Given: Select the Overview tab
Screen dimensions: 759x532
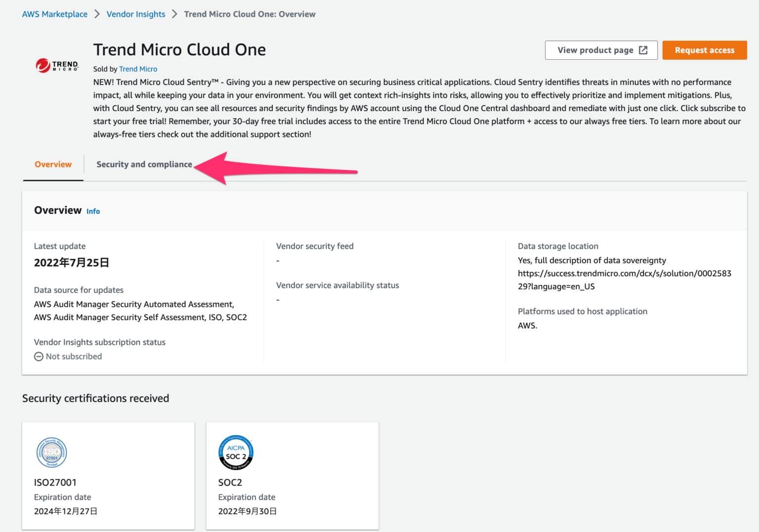Looking at the screenshot, I should tap(53, 164).
